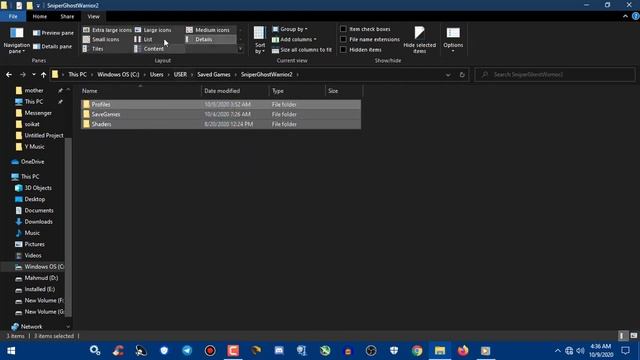
Task: Switch to the Share ribbon tab
Action: 67,16
